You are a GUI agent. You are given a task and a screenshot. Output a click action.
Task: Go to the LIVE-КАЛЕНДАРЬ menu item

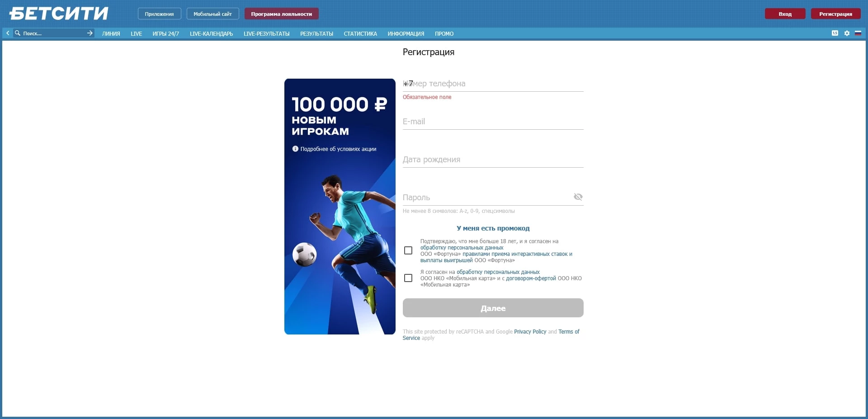211,33
